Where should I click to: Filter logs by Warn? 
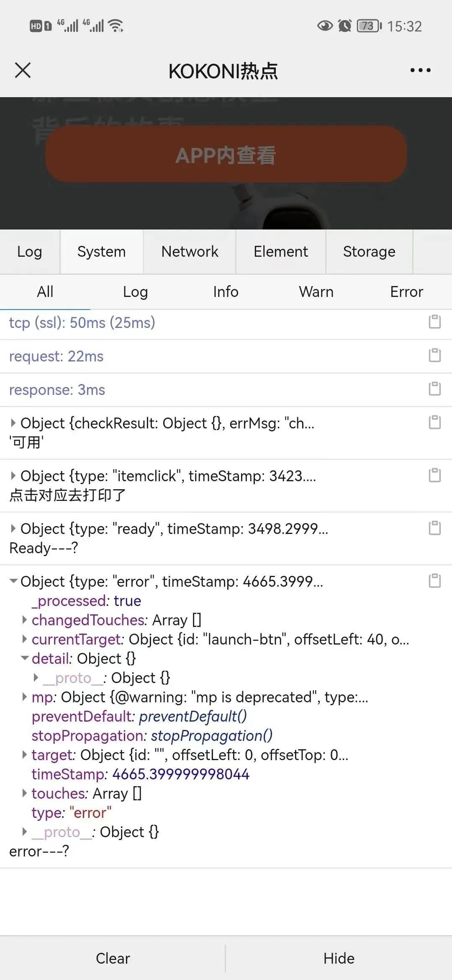[x=316, y=292]
